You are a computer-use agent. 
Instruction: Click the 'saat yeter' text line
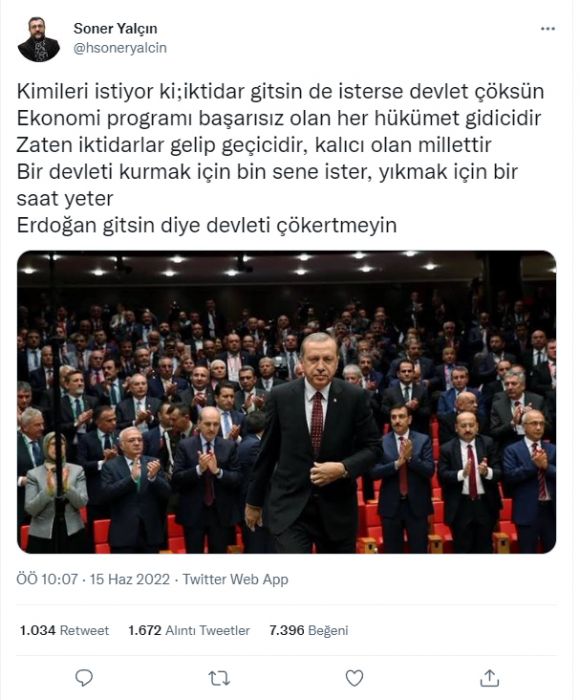(x=65, y=199)
